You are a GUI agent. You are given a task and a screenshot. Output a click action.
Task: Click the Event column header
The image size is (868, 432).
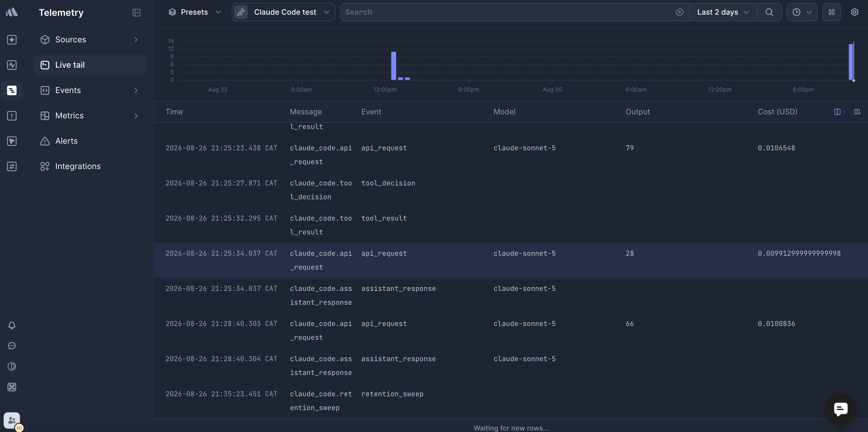pos(371,112)
